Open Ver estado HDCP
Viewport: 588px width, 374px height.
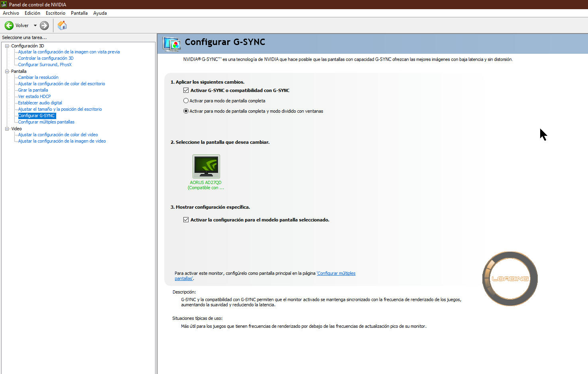(34, 96)
